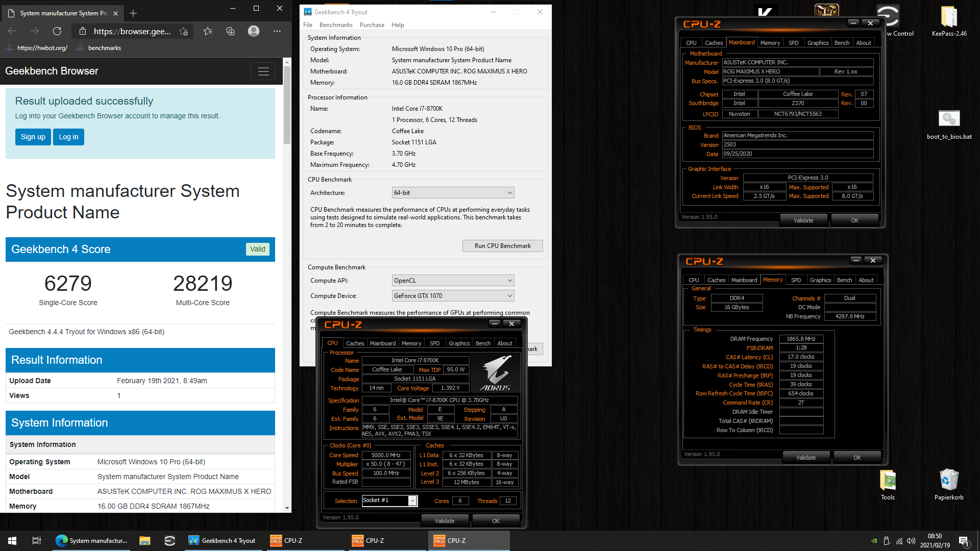The height and width of the screenshot is (551, 980).
Task: Open the hwbot.org bookmark
Action: pyautogui.click(x=36, y=48)
